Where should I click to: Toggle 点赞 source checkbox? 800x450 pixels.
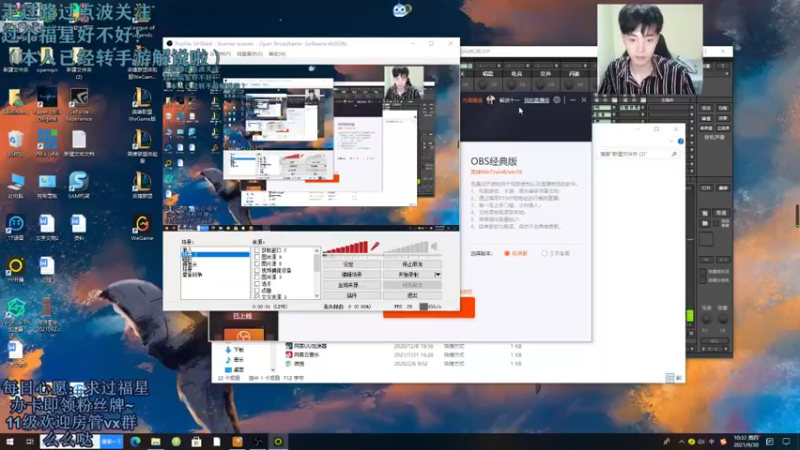point(257,290)
